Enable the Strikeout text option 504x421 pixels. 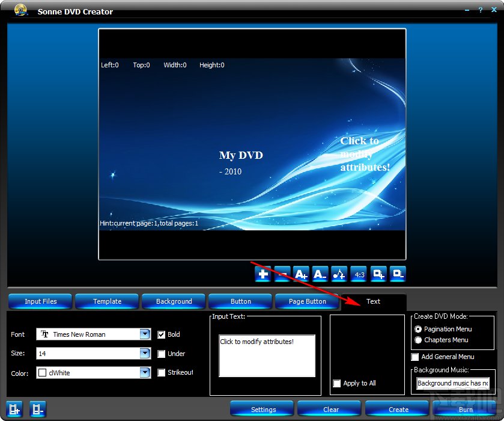pyautogui.click(x=162, y=373)
